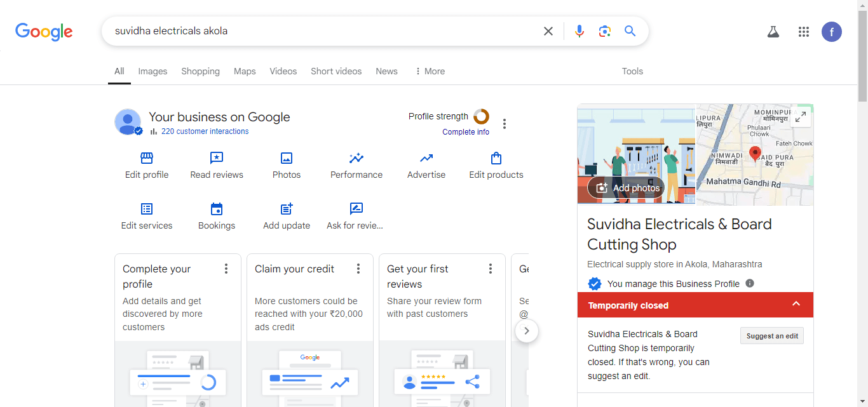
Task: Click the blue search magnifier
Action: (630, 31)
